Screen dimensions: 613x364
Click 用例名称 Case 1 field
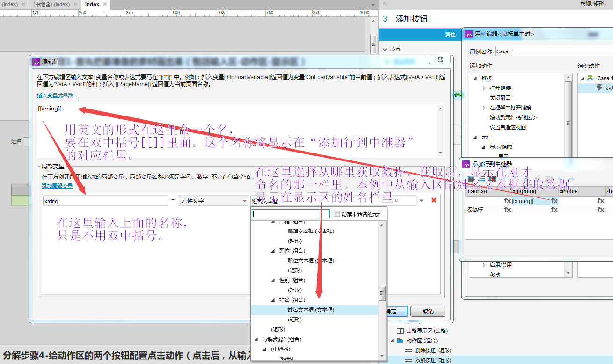coord(554,51)
